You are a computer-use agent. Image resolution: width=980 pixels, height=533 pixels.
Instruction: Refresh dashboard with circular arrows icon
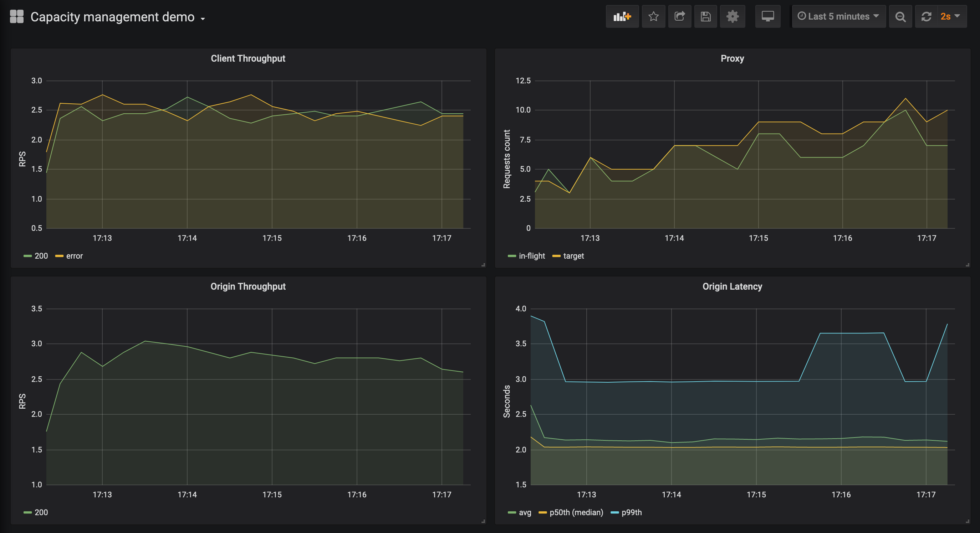[926, 16]
